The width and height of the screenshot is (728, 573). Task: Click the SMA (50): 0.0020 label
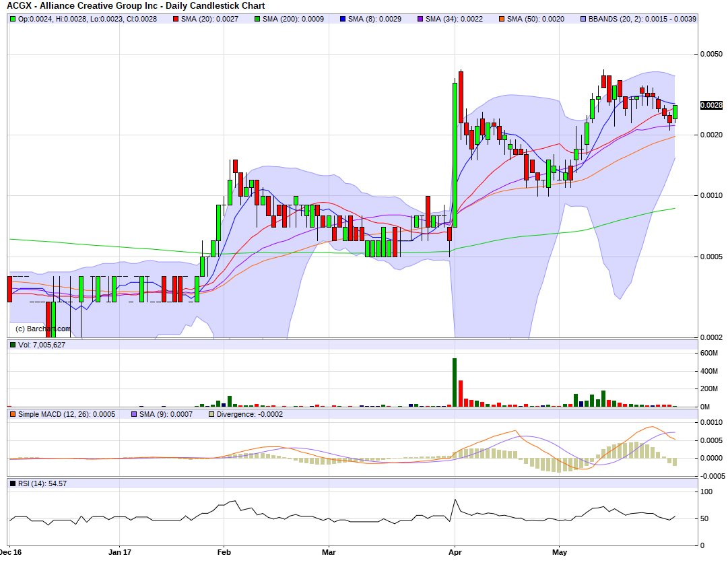[535, 19]
